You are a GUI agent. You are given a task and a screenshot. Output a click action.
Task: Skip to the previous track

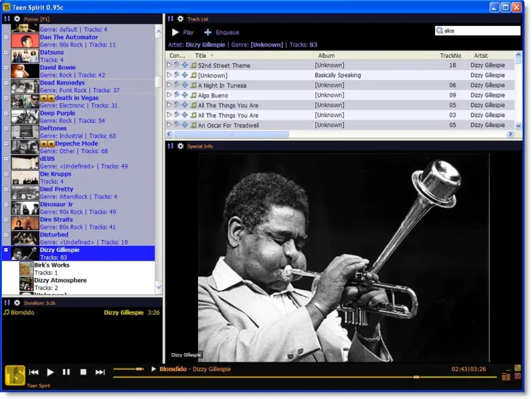(33, 372)
